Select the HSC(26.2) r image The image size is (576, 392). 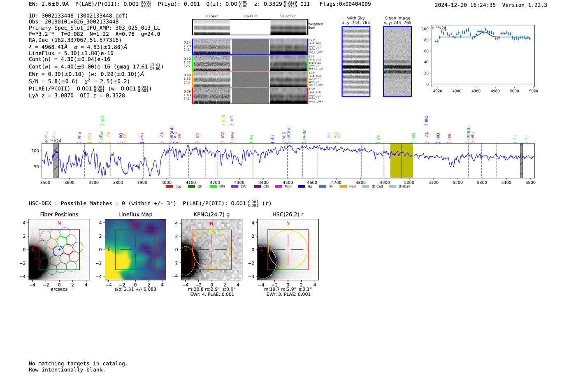[288, 250]
